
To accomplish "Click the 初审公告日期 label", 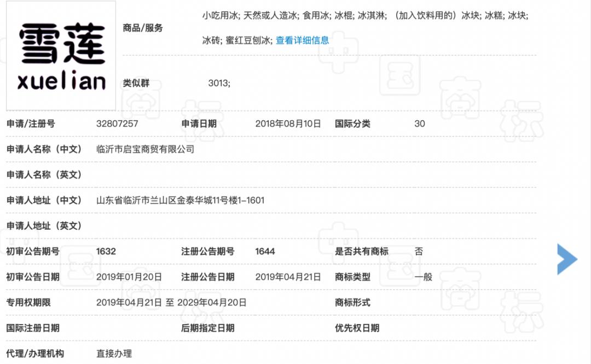I will pos(33,277).
